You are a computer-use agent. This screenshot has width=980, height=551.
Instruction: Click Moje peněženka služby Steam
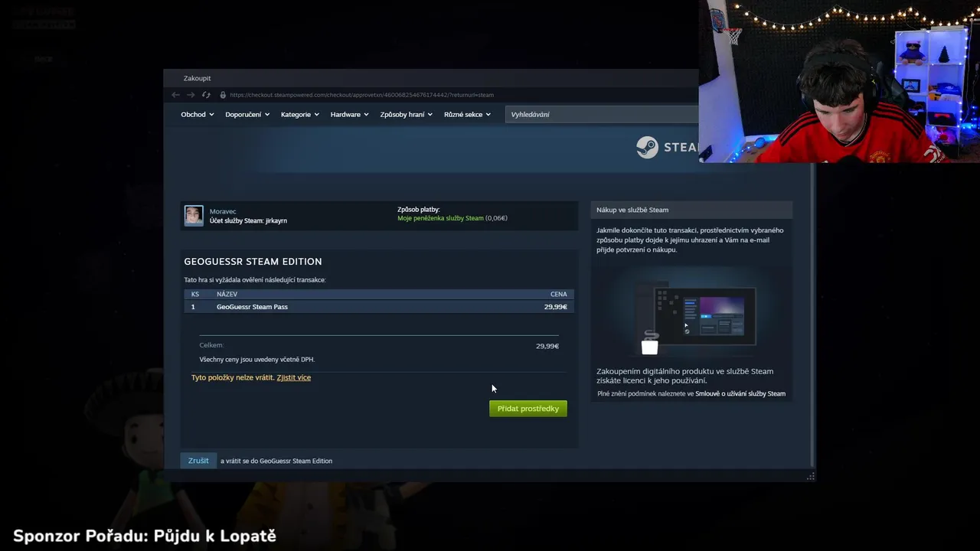point(440,218)
